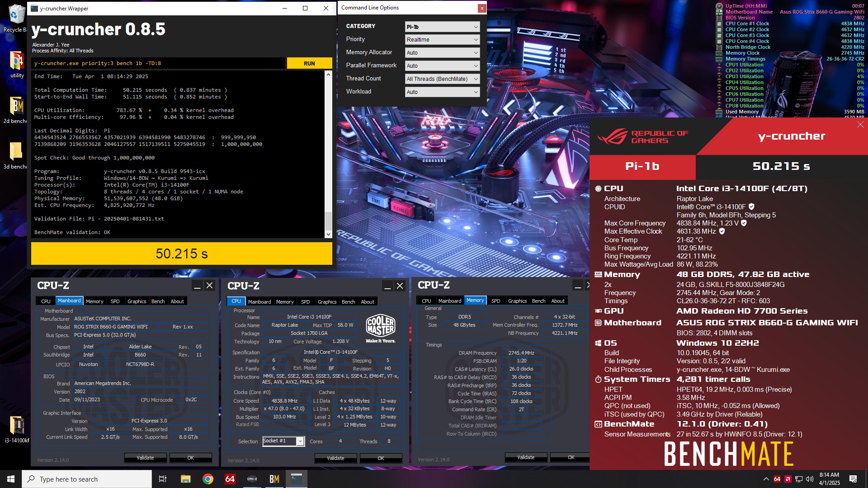Screen dimensions: 868x488
Task: Click the taskbar clock showing 8:14 AM
Action: click(x=829, y=479)
